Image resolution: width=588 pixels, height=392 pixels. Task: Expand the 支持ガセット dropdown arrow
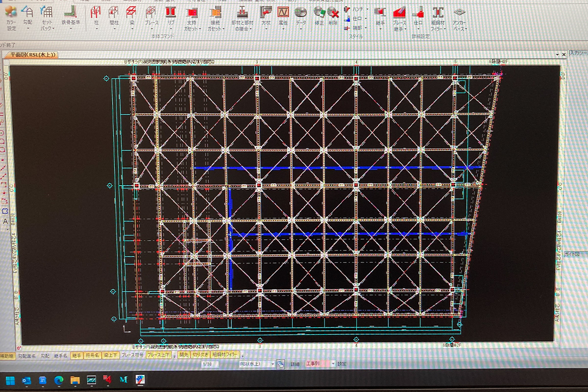(200, 29)
